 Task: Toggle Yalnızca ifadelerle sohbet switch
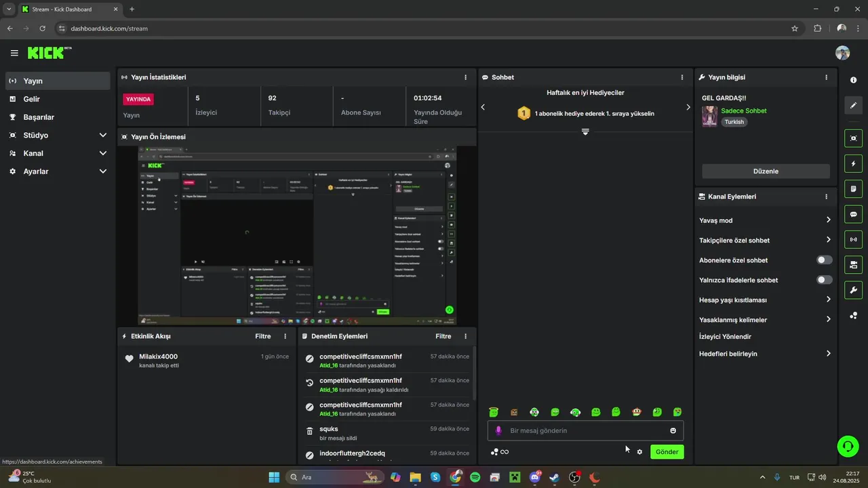[x=824, y=280]
